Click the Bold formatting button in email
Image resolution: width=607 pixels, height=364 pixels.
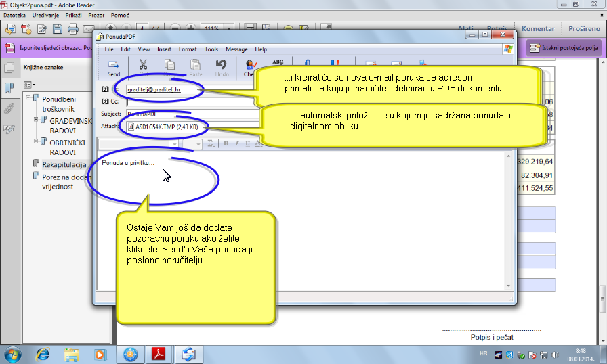[x=226, y=143]
